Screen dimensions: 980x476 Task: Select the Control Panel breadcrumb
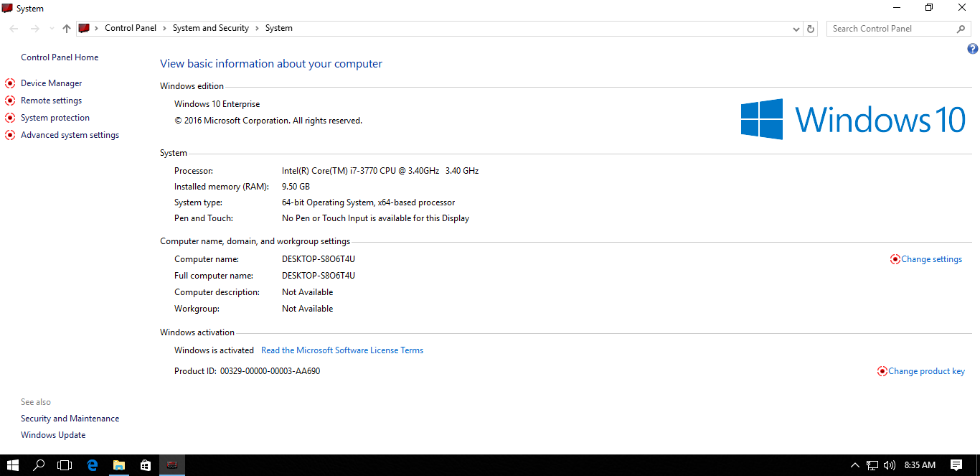click(131, 28)
